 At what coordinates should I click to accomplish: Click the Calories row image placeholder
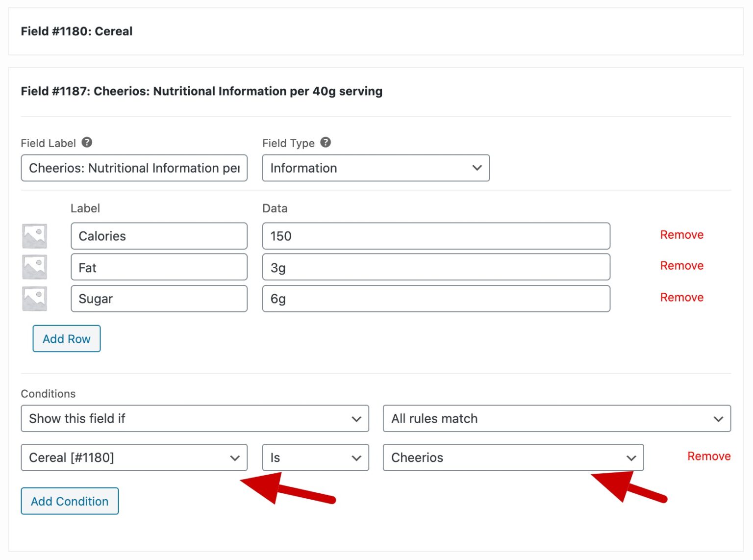[x=35, y=236]
